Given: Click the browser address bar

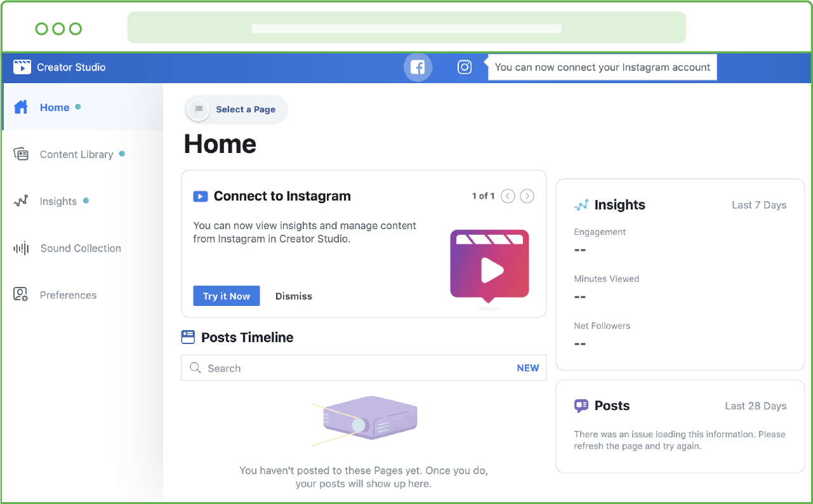Looking at the screenshot, I should [407, 27].
